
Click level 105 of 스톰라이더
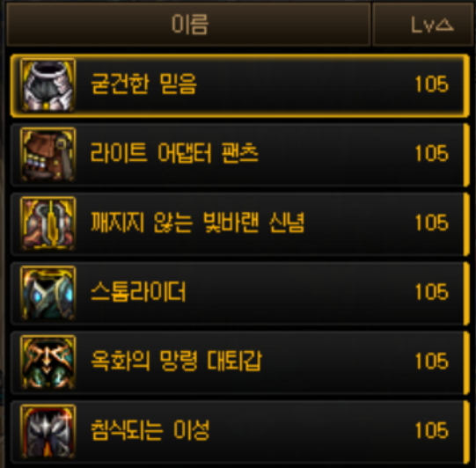coord(431,292)
